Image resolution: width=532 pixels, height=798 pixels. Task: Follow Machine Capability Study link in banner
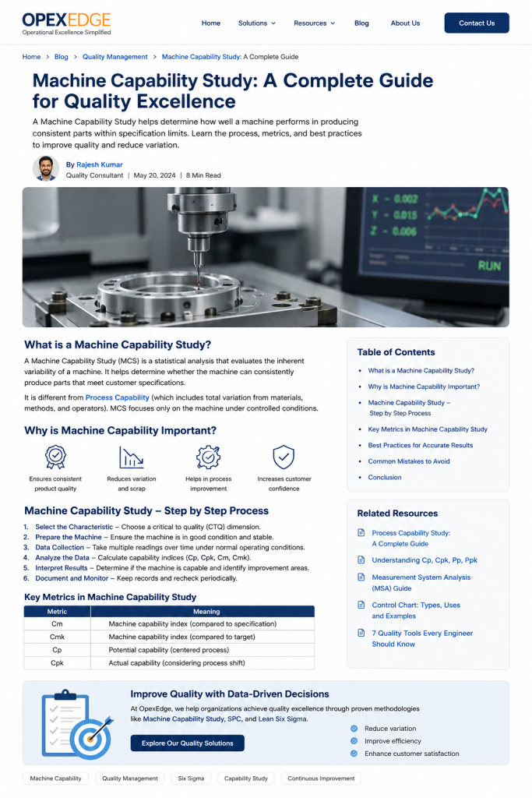(183, 719)
